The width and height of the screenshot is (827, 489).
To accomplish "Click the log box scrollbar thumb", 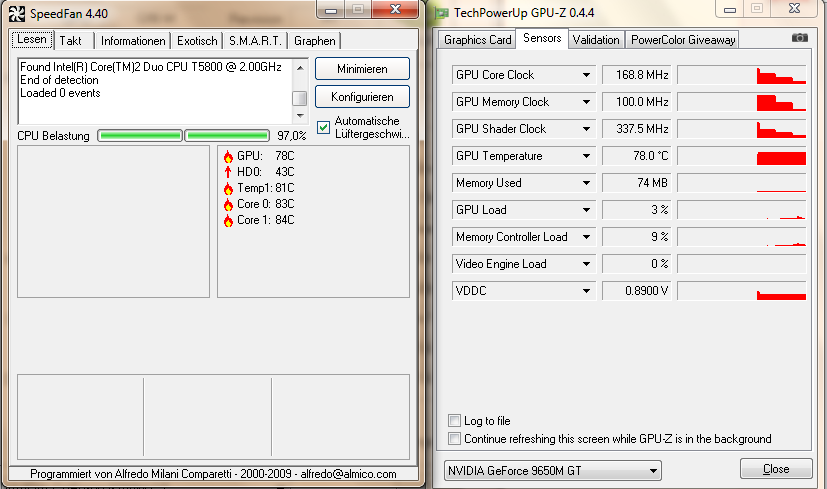I will point(300,98).
